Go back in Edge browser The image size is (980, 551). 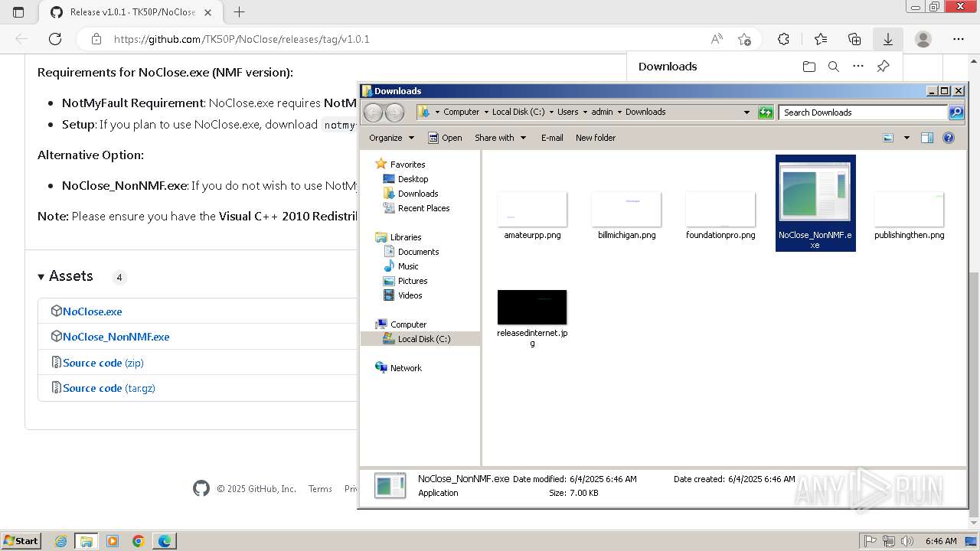(21, 39)
